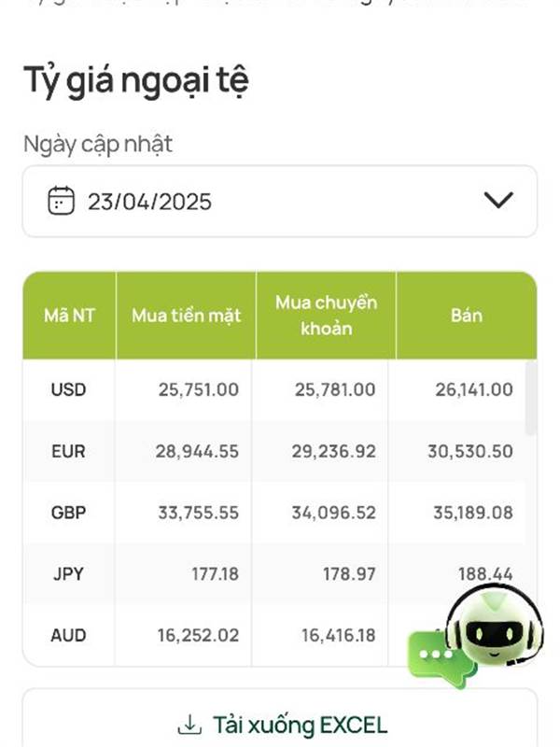Click the green chat bubble icon

click(441, 657)
